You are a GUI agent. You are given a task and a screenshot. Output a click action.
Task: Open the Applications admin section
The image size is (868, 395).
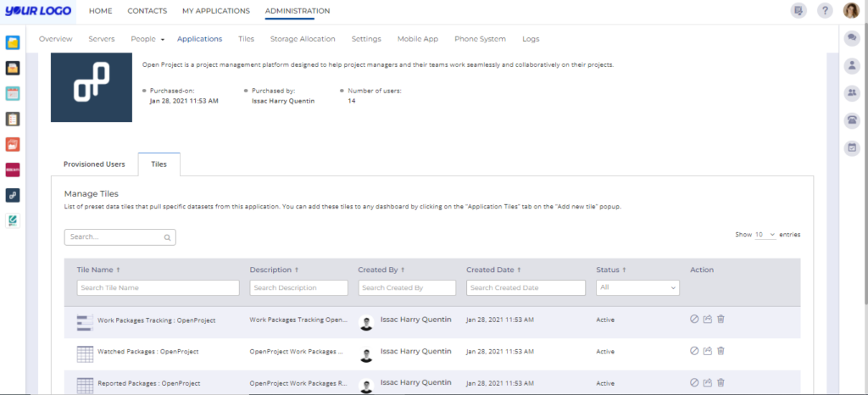click(200, 39)
